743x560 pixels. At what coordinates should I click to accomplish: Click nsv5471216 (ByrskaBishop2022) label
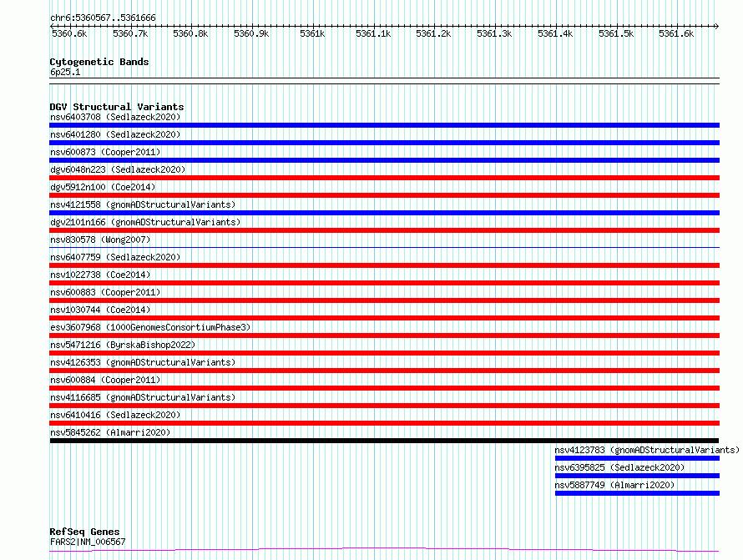(123, 345)
